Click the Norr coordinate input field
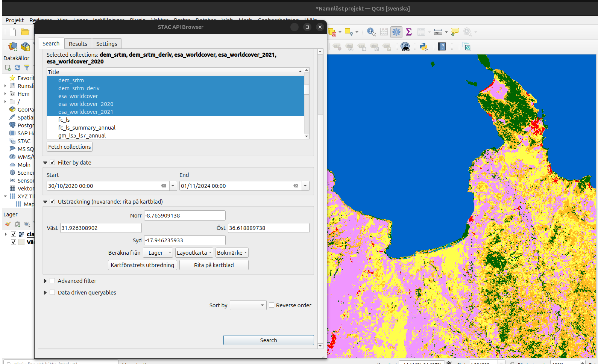Image resolution: width=598 pixels, height=364 pixels. pos(185,216)
